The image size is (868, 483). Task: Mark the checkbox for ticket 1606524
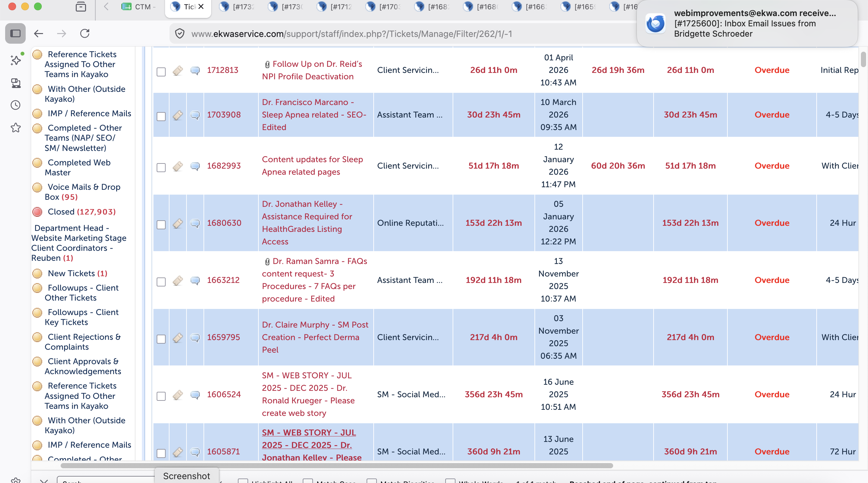tap(161, 396)
